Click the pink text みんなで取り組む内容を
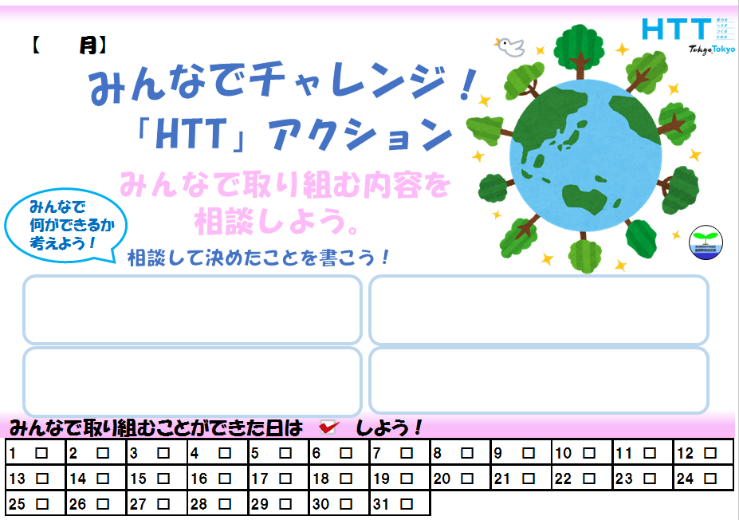 [285, 185]
